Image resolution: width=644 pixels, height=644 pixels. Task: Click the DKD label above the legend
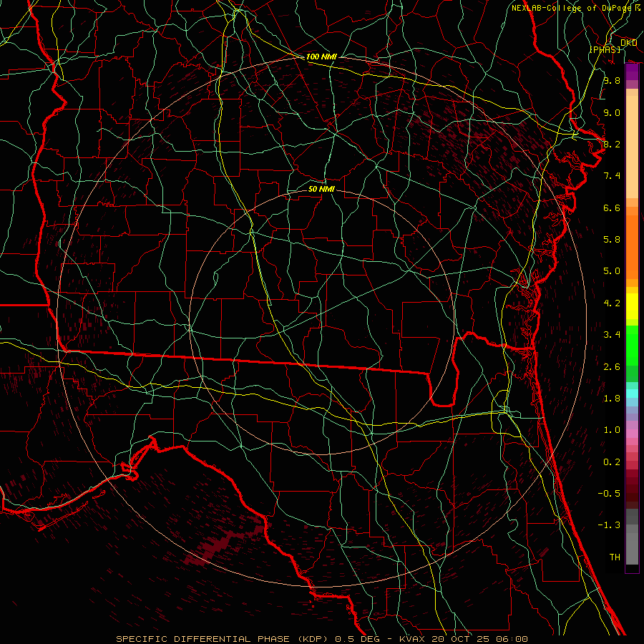tap(629, 42)
